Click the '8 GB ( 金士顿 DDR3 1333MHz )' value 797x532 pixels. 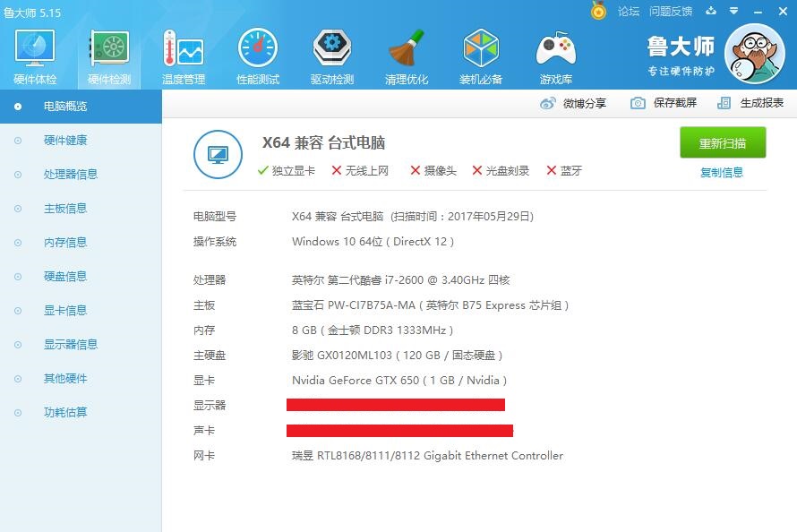373,330
